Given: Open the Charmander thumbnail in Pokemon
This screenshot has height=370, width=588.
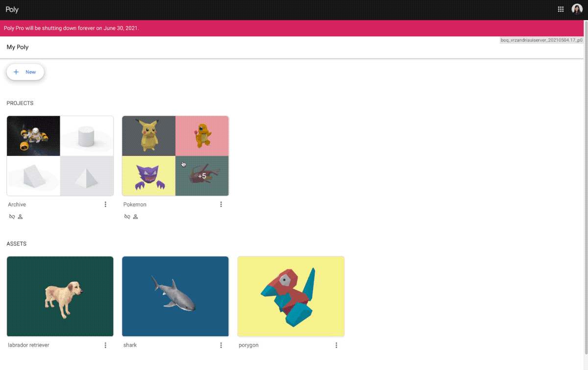Looking at the screenshot, I should click(202, 136).
